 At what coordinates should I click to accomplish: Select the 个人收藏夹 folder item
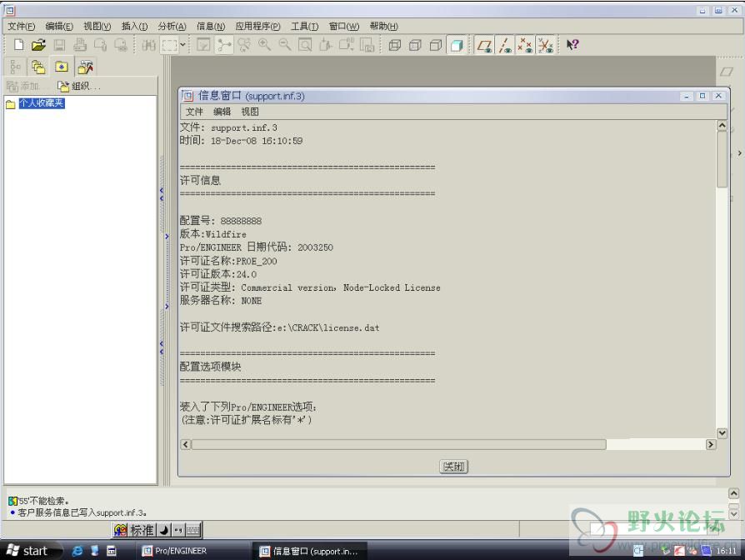pyautogui.click(x=42, y=103)
